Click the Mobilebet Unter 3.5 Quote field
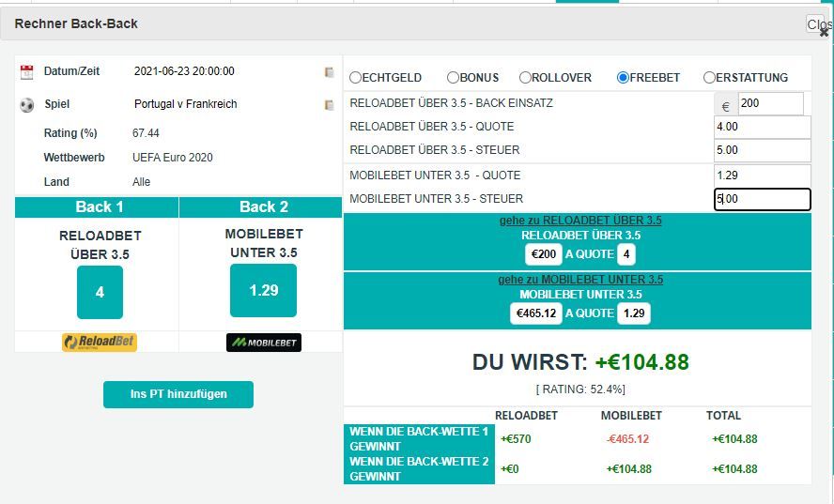 pyautogui.click(x=763, y=176)
